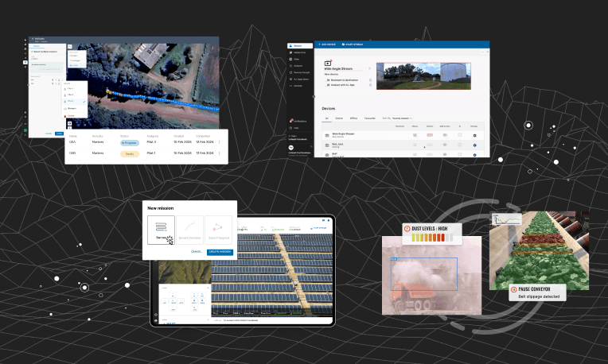Choose red Delete in the context menu
The height and width of the screenshot is (364, 608).
[71, 116]
